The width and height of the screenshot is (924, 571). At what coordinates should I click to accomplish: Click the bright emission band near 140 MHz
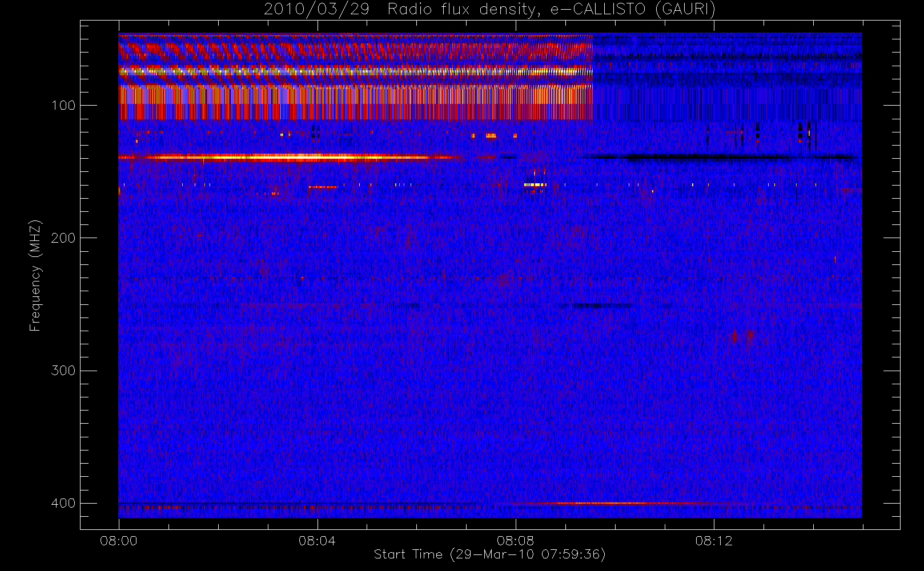point(291,157)
